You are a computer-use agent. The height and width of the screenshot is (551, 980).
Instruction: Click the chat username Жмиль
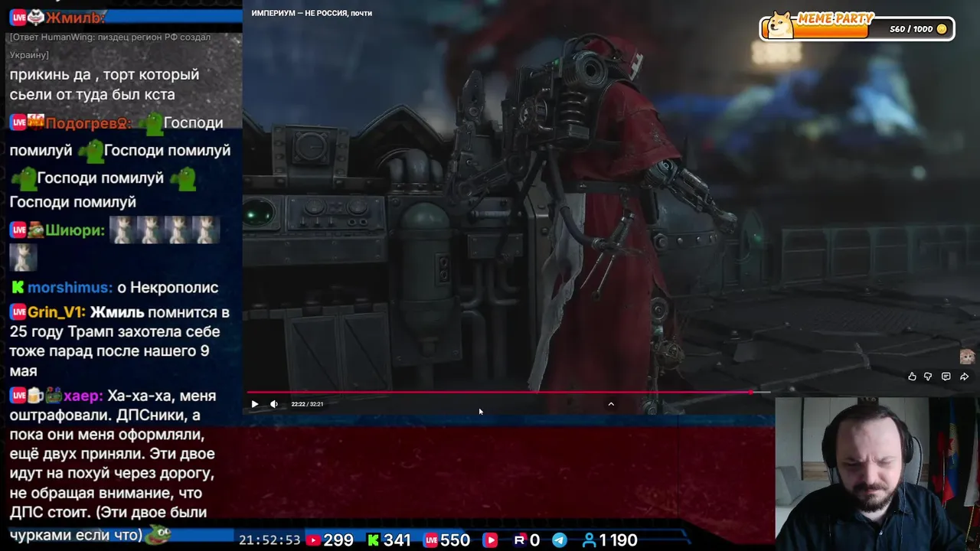tap(75, 18)
